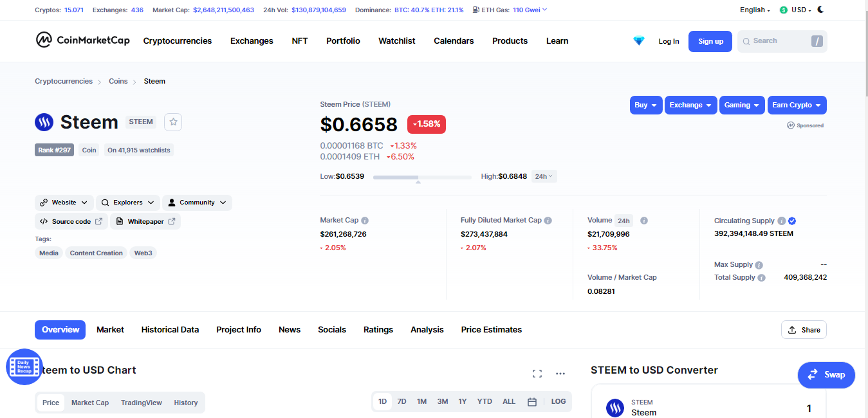Image resolution: width=868 pixels, height=418 pixels.
Task: Change the 24h low/high period dropdown
Action: click(544, 176)
